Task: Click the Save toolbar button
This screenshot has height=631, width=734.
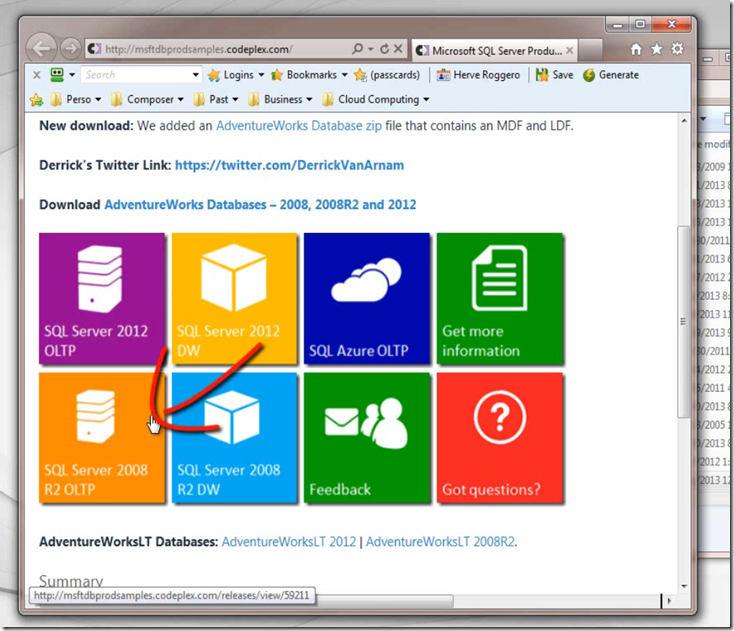Action: 555,75
